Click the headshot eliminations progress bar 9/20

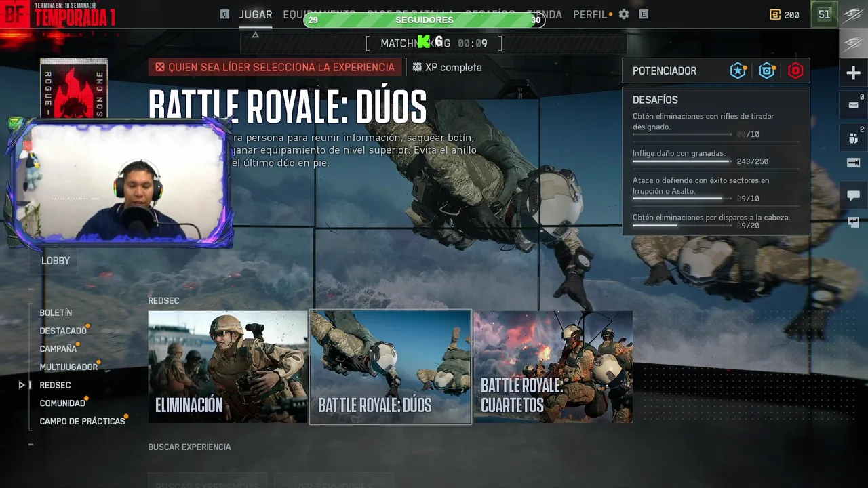click(682, 226)
